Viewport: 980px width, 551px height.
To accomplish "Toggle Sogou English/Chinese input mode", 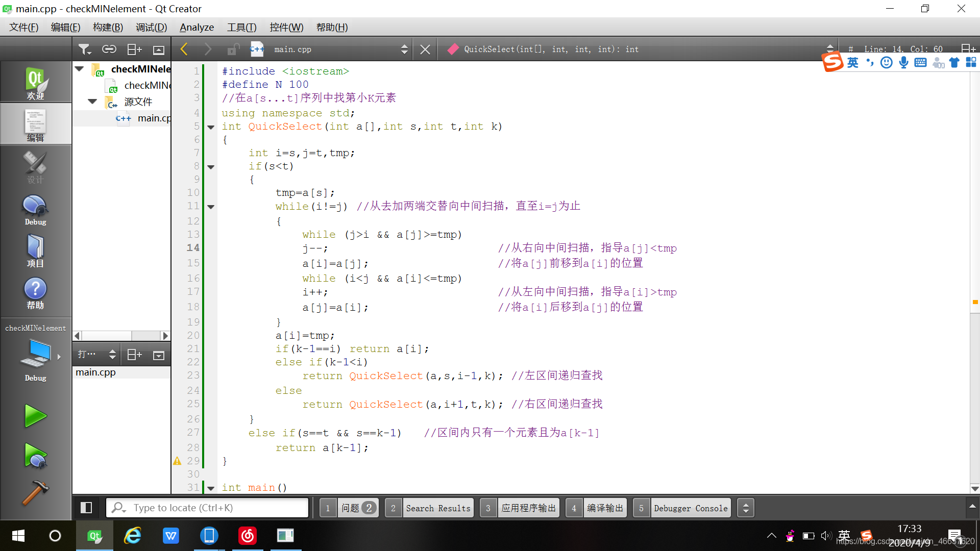I will click(x=853, y=62).
